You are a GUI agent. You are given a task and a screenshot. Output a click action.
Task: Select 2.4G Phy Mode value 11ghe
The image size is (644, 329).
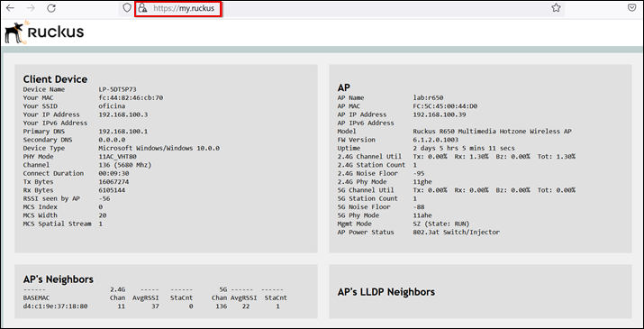tap(422, 182)
